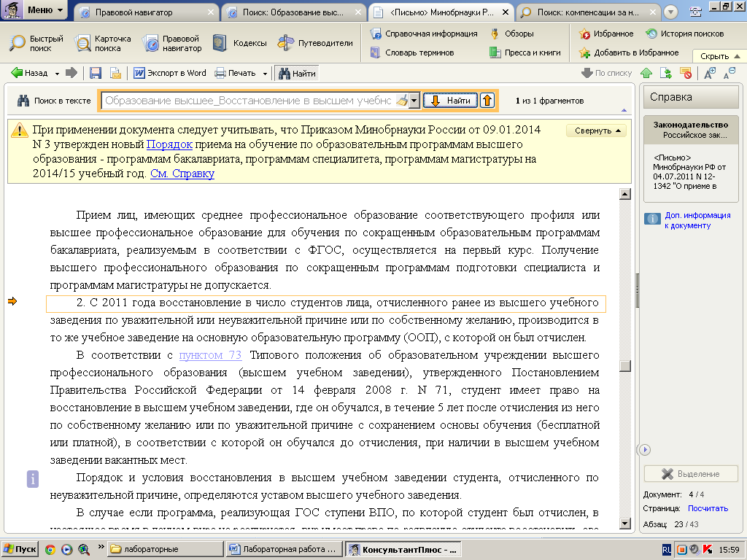Close the Письмо Минобрнауки tab
Image resolution: width=747 pixels, height=560 pixels.
point(506,12)
